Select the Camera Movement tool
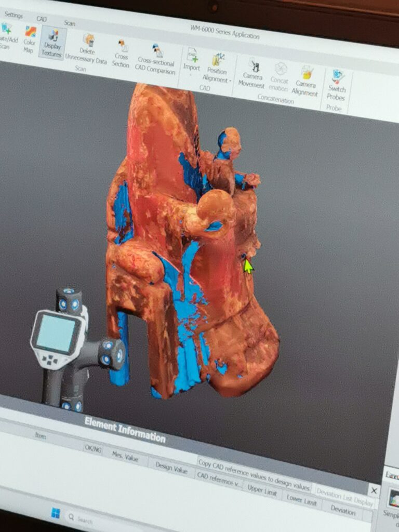Viewport: 399px width, 532px height. tap(252, 73)
